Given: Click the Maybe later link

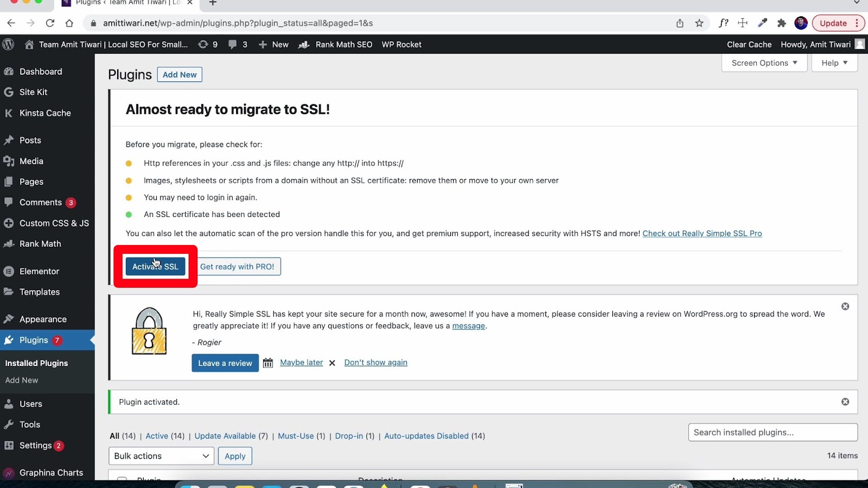Looking at the screenshot, I should [301, 363].
